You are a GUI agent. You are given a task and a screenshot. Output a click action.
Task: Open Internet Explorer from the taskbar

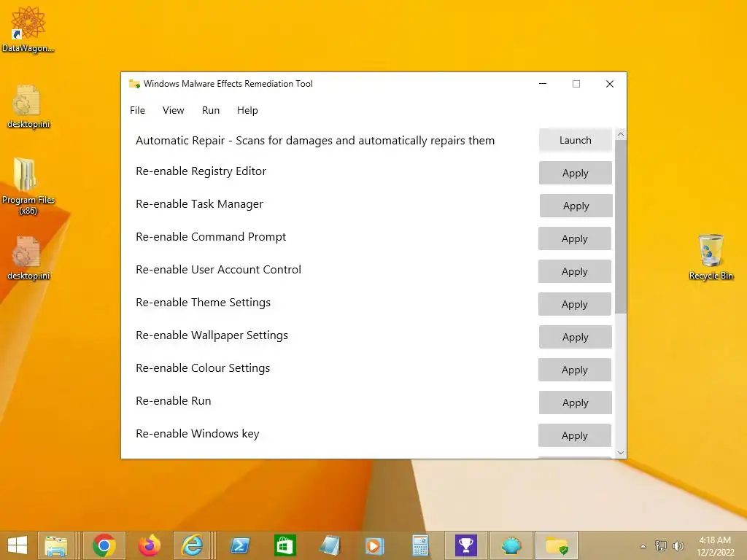[x=193, y=545]
